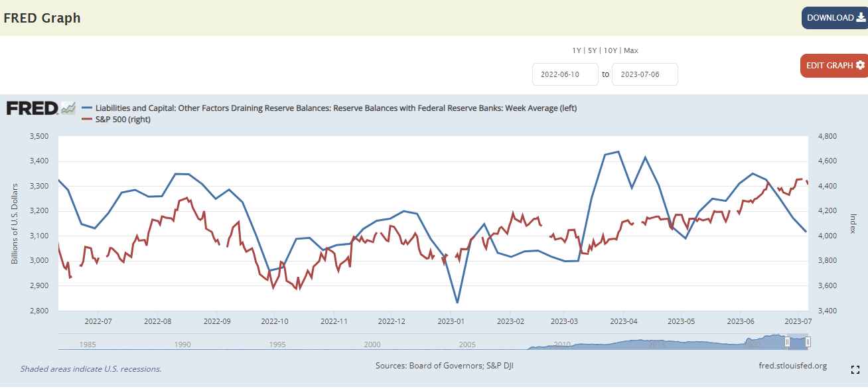The height and width of the screenshot is (389, 868).
Task: Click the 2023-04 x-axis label
Action: [624, 321]
